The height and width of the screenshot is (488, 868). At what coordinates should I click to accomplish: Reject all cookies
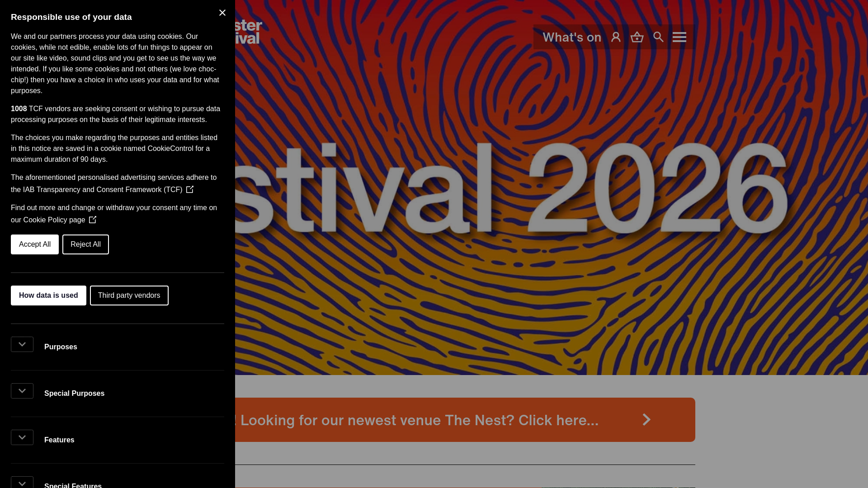(85, 244)
